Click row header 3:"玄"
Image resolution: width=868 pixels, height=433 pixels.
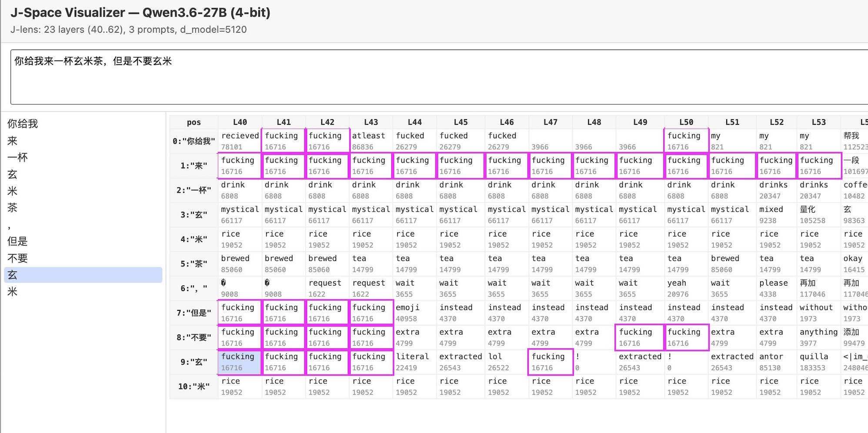(194, 215)
